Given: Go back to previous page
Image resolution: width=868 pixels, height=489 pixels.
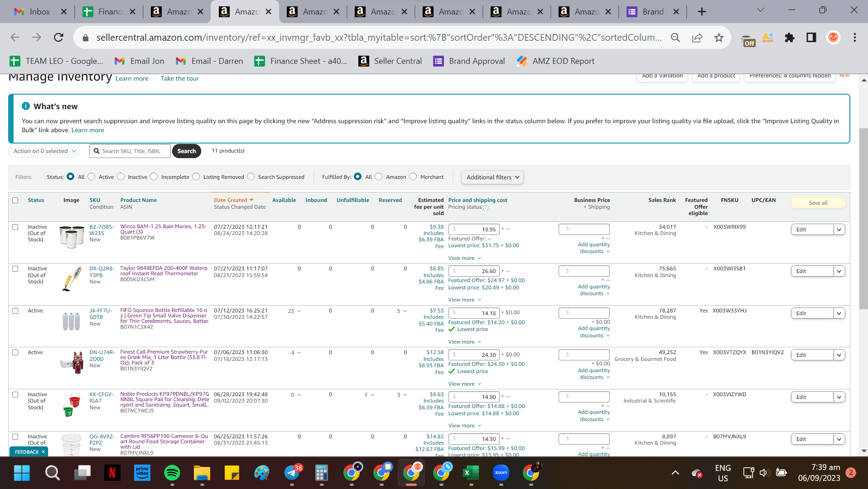Looking at the screenshot, I should pos(15,38).
